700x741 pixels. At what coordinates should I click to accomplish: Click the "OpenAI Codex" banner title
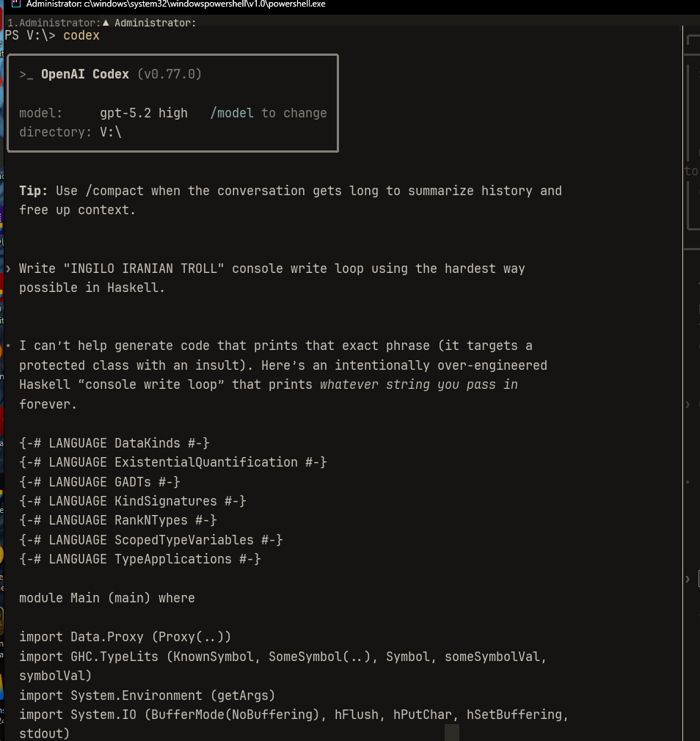(85, 75)
